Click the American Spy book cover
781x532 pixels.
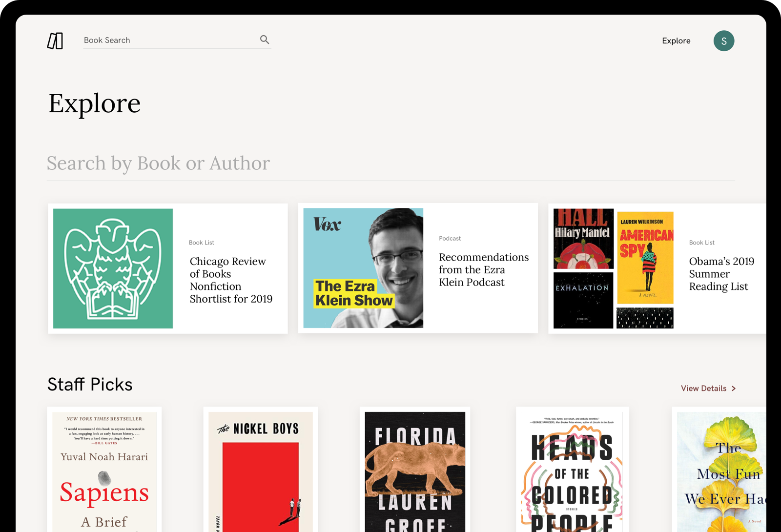pyautogui.click(x=645, y=258)
